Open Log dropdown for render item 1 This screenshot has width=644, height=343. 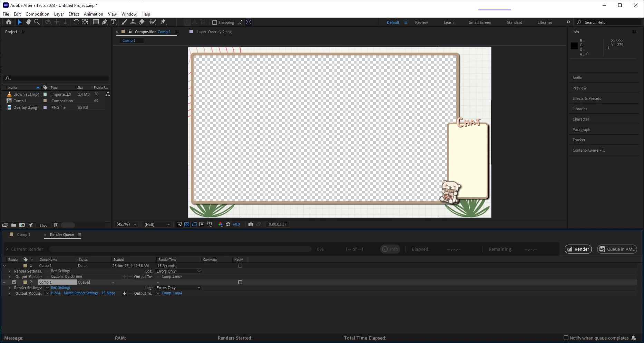[178, 271]
